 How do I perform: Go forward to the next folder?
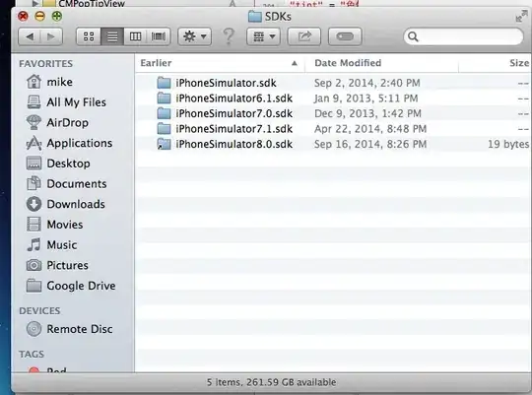(51, 36)
